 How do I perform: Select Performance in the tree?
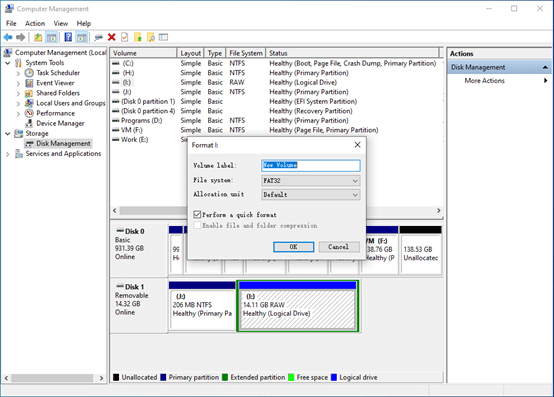click(x=55, y=113)
